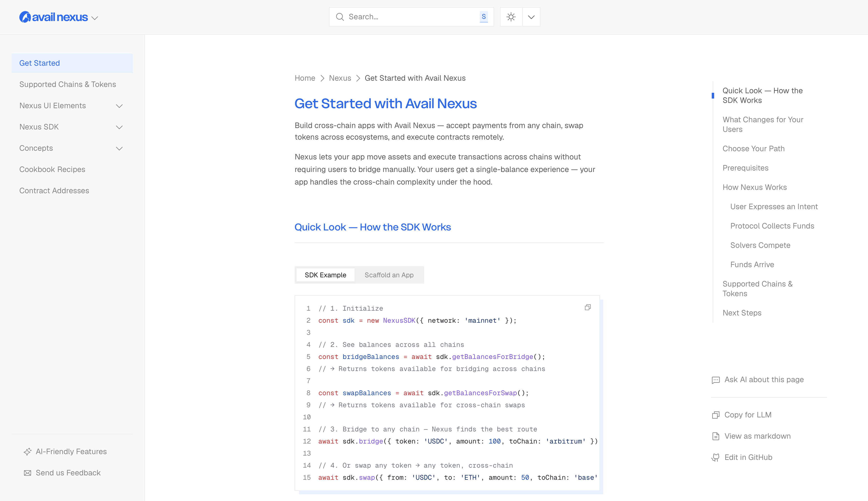The width and height of the screenshot is (868, 501).
Task: Click Quick Look — How the SDK Works heading
Action: (373, 227)
